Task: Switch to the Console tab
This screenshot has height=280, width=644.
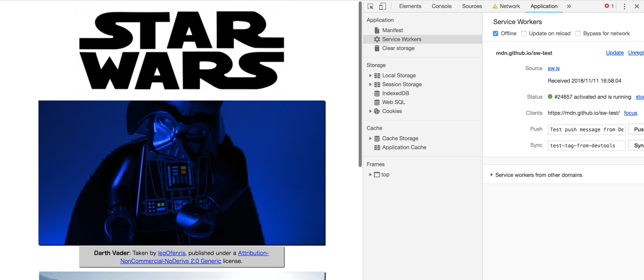Action: pyautogui.click(x=441, y=6)
